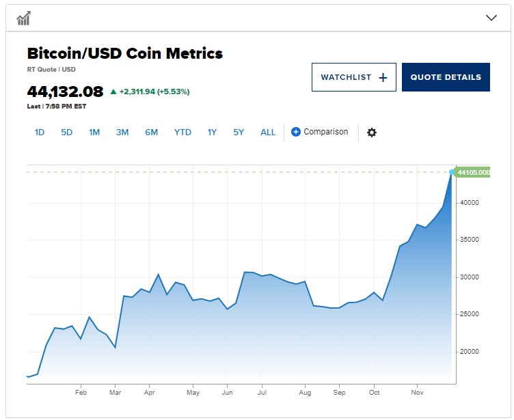Viewport: 514px width, 420px height.
Task: Add to watchlist using plus icon
Action: click(x=383, y=77)
